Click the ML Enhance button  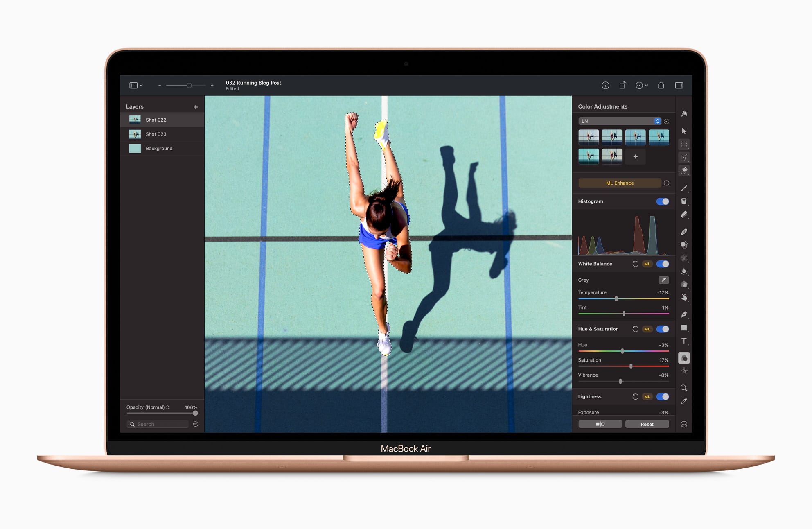[617, 183]
